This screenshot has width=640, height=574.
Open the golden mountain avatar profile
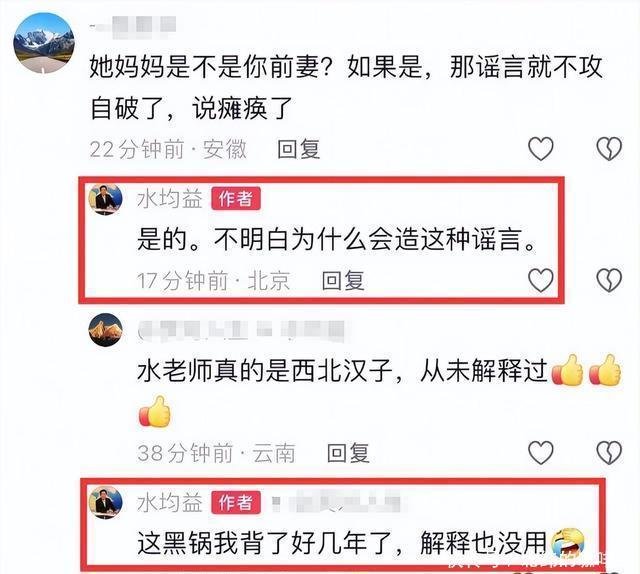(x=106, y=330)
